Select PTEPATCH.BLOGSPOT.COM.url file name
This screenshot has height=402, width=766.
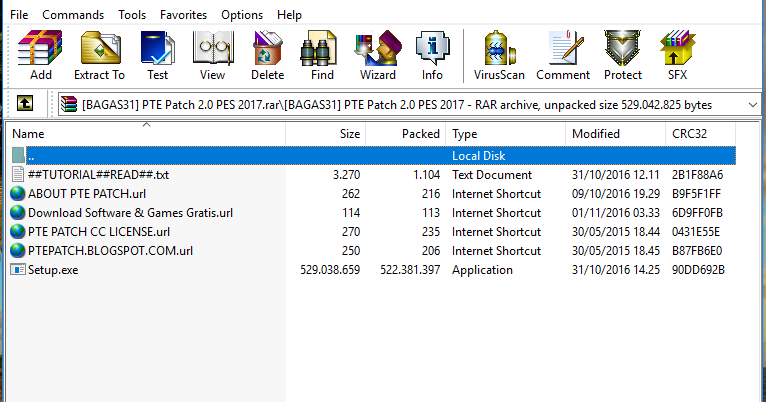tap(110, 251)
